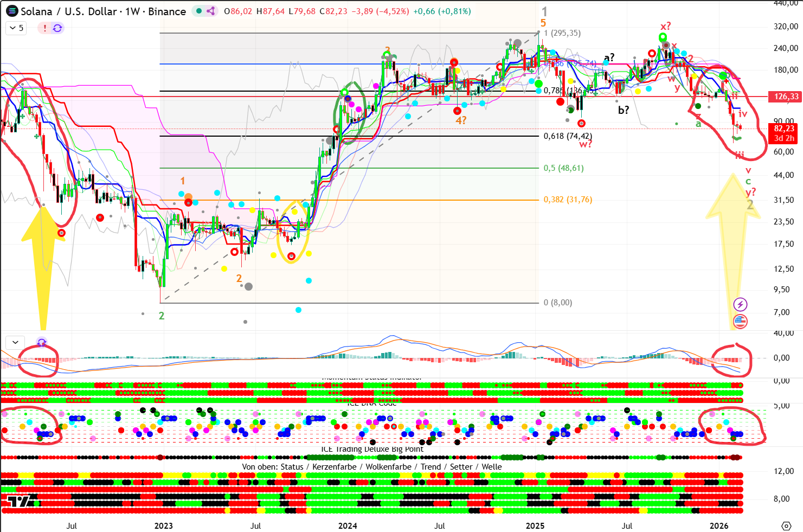Open the US flag economic event icon
803x532 pixels.
coord(740,321)
